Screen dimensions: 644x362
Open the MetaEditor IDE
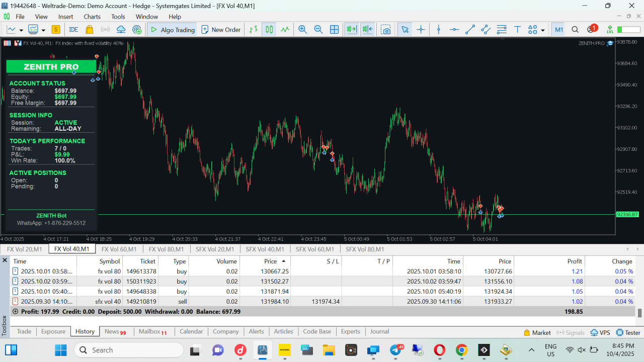click(73, 30)
